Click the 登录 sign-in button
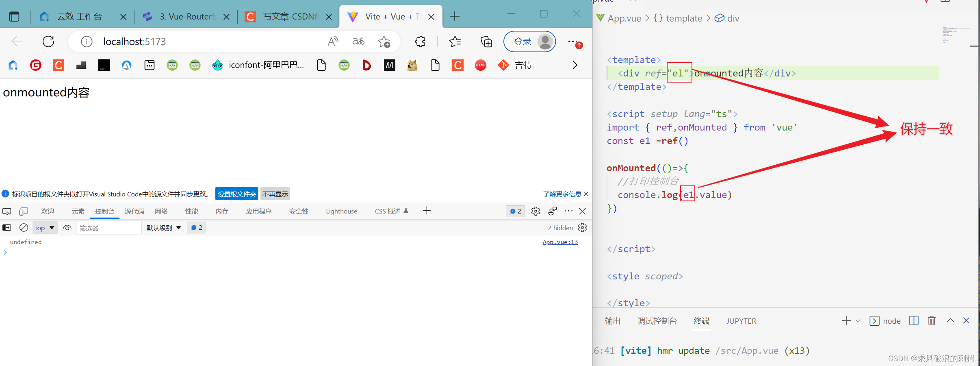The width and height of the screenshot is (980, 366). [530, 41]
